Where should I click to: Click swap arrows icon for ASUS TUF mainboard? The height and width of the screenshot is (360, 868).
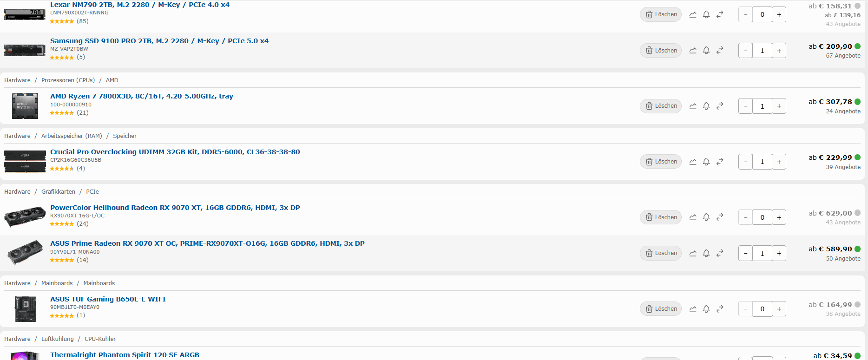(720, 309)
